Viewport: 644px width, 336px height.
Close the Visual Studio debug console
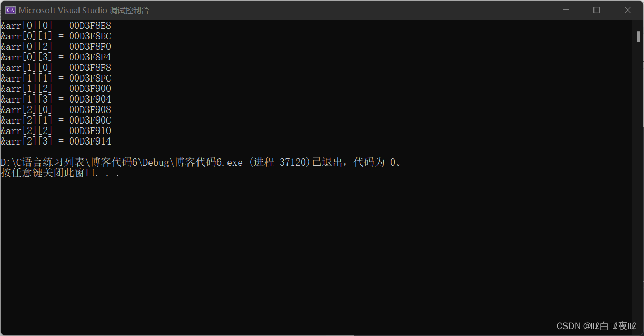tap(628, 10)
